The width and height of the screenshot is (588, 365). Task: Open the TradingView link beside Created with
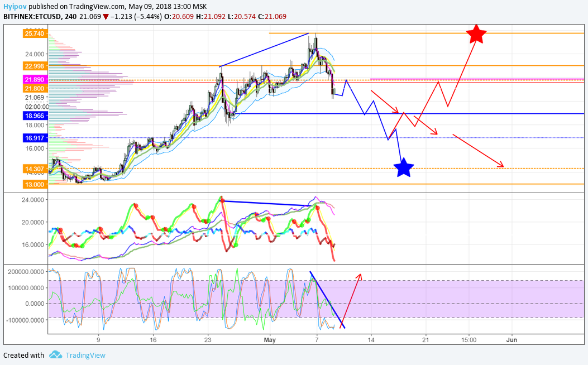click(85, 355)
